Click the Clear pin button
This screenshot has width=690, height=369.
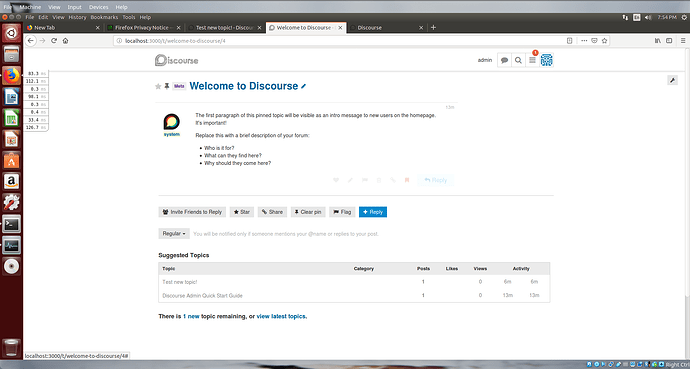point(308,212)
